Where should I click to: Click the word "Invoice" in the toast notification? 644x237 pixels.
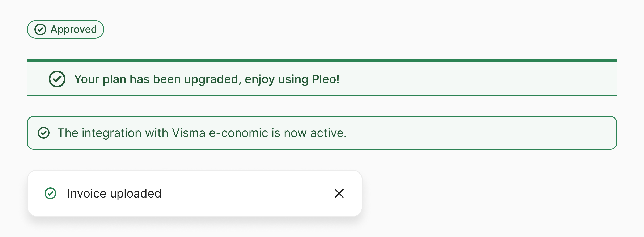(x=87, y=194)
